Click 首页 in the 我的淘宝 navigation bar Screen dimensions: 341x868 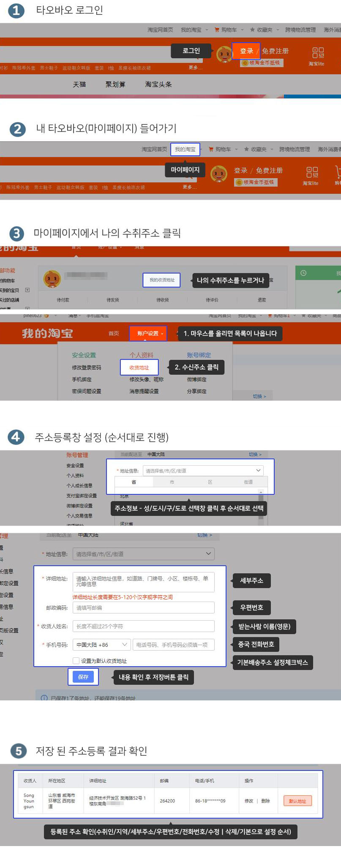(114, 334)
